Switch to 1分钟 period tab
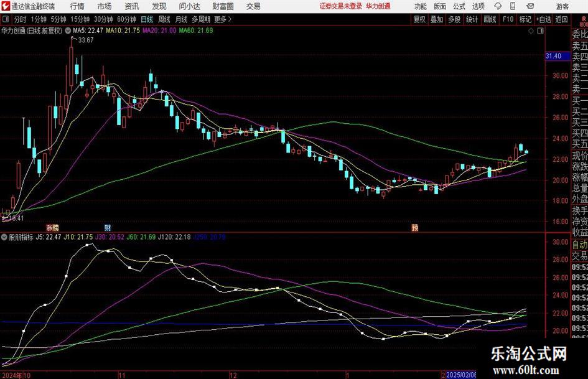588x379 pixels. coord(38,19)
